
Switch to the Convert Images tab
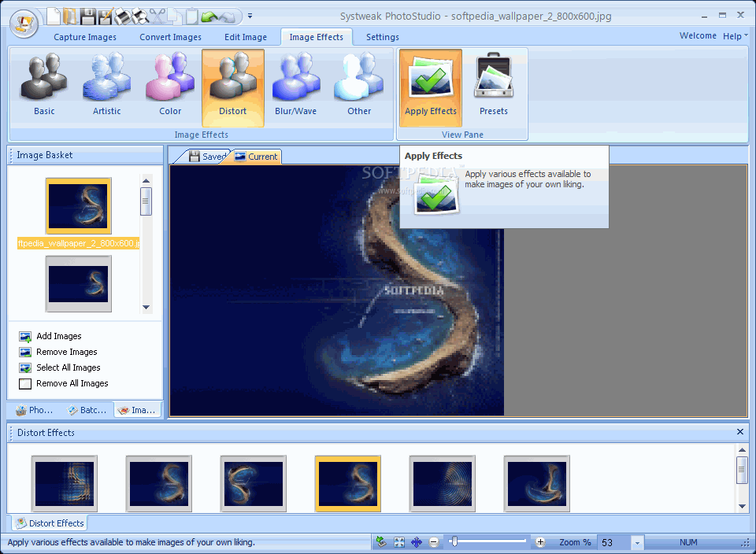click(x=170, y=37)
